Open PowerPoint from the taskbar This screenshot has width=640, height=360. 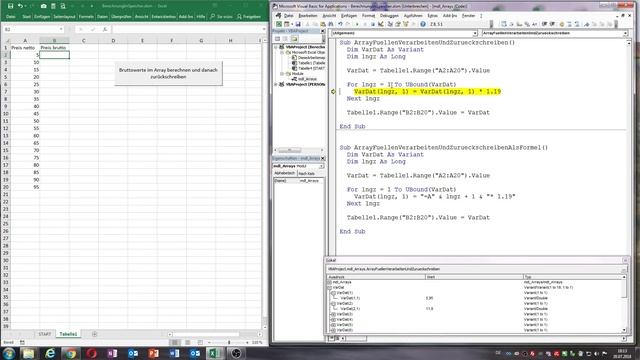(x=153, y=353)
